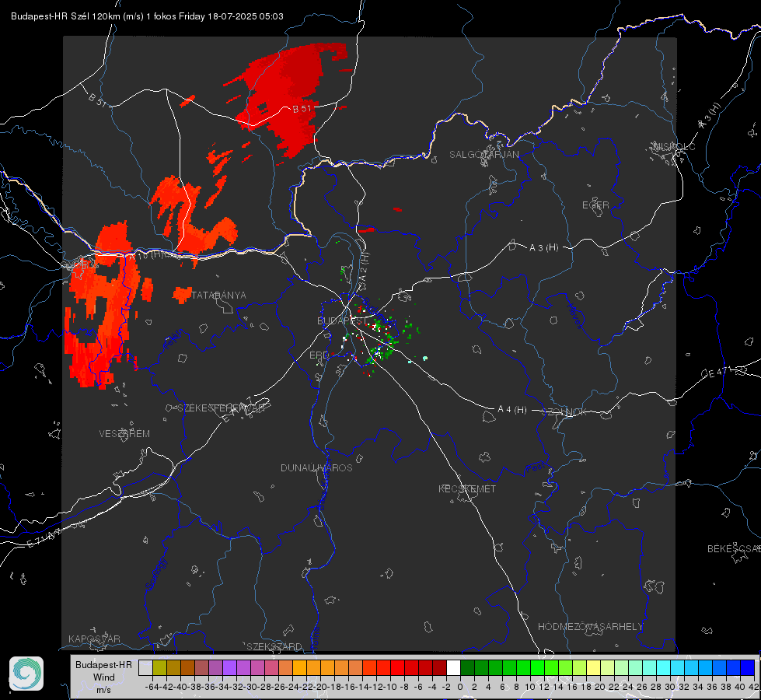The width and height of the screenshot is (761, 700).
Task: Click the 'ERD' town label
Action: 319,355
